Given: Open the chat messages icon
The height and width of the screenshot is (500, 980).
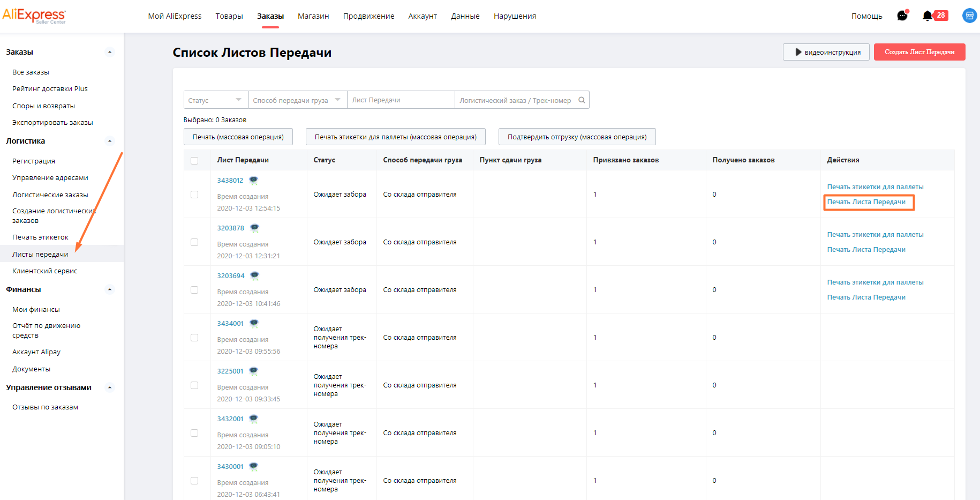Looking at the screenshot, I should (902, 16).
